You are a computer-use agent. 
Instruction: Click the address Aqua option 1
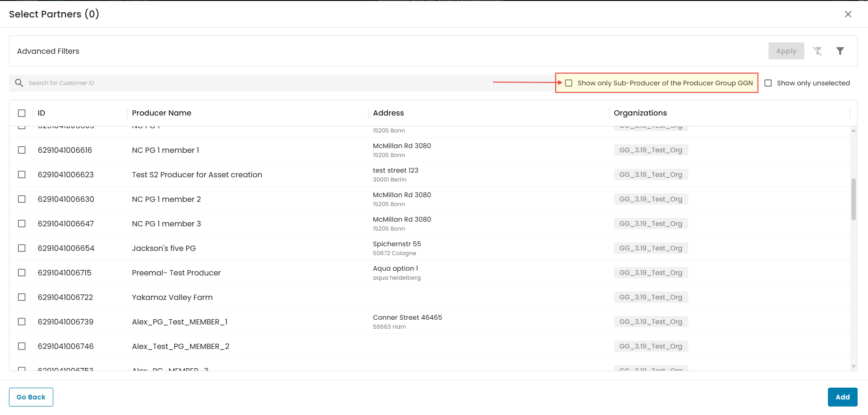pyautogui.click(x=396, y=268)
